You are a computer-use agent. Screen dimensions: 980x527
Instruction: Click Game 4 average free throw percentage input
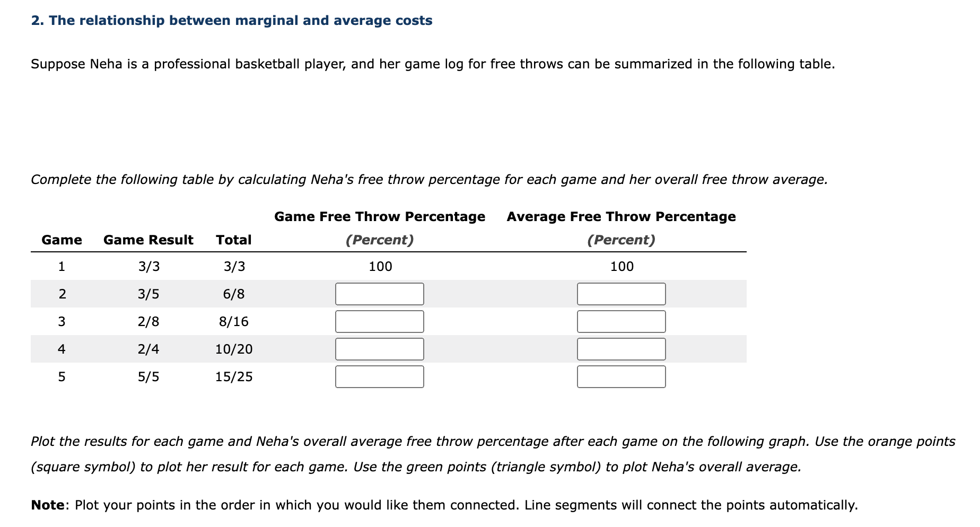[620, 348]
